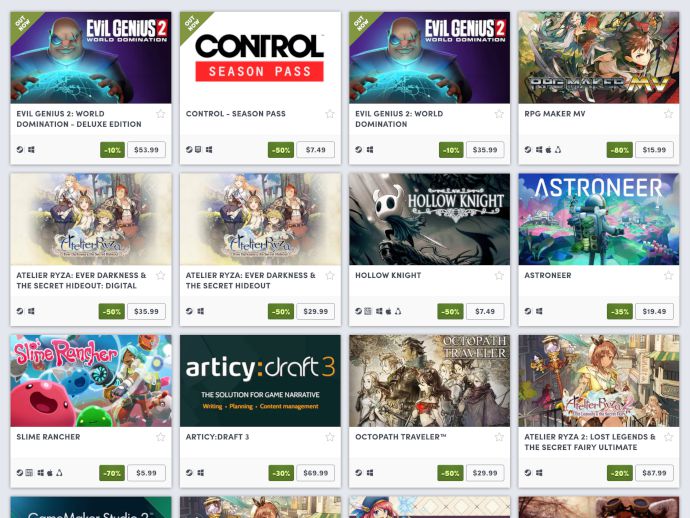This screenshot has height=518, width=690.
Task: Open the Octopath Traveler cover image
Action: (429, 381)
